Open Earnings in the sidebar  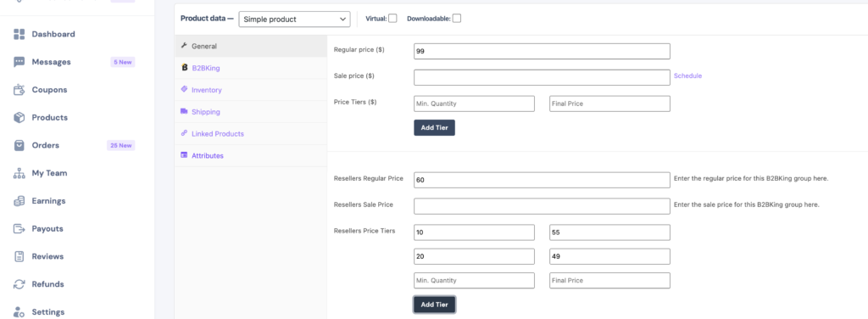click(48, 200)
